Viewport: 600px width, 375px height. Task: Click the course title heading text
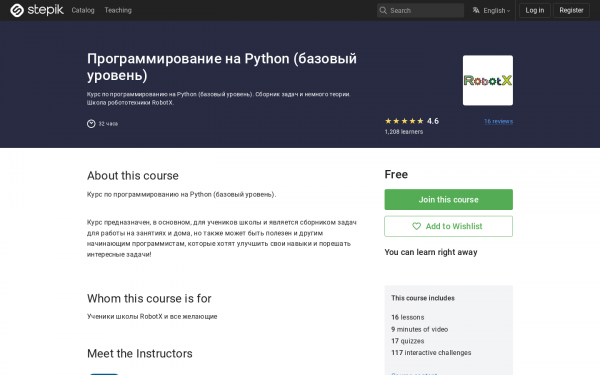(222, 67)
